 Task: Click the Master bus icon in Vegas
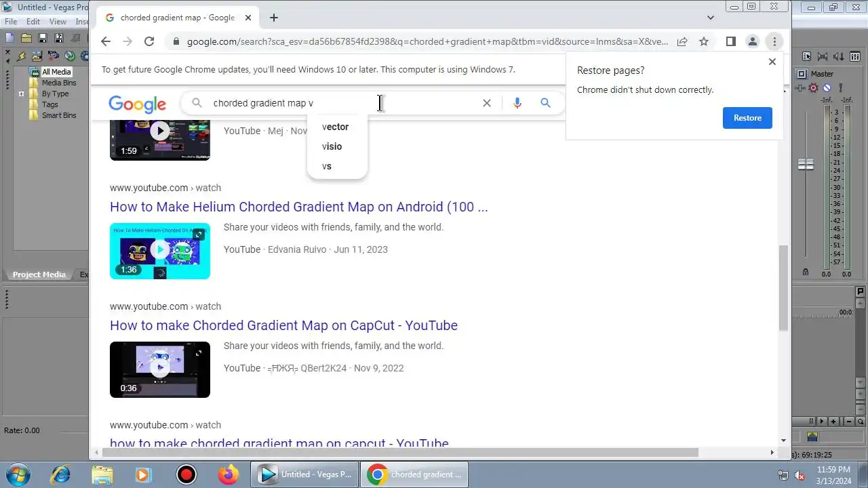(802, 74)
